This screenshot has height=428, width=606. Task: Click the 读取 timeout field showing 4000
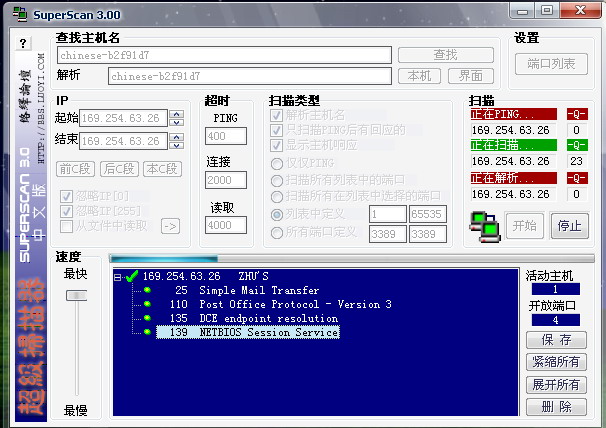[226, 225]
